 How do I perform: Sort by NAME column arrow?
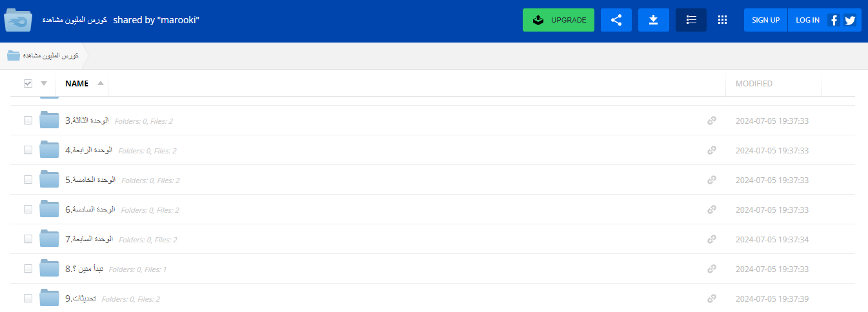100,83
